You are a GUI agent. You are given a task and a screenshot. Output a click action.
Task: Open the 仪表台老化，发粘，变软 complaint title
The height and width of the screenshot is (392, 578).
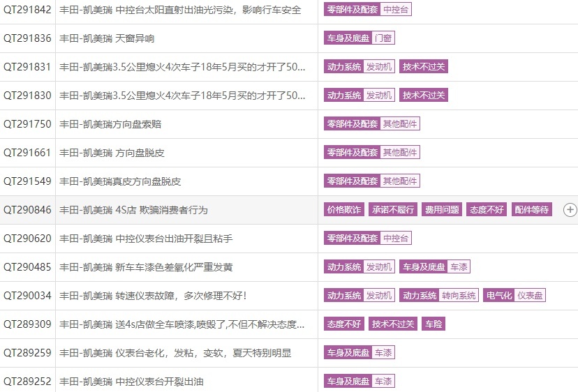[x=175, y=353]
